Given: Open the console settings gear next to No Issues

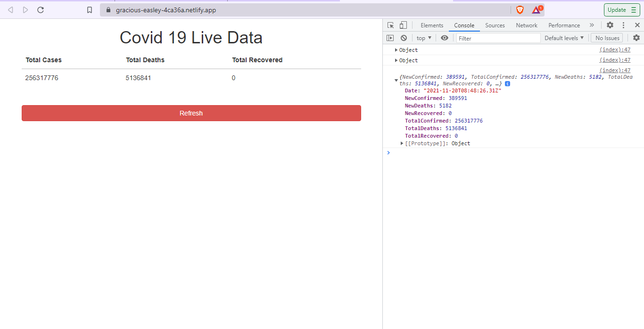Looking at the screenshot, I should tap(636, 38).
